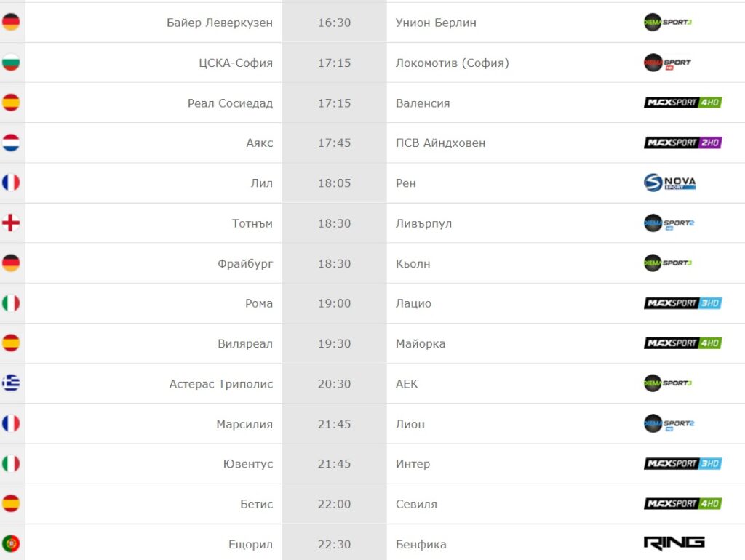The height and width of the screenshot is (560, 745).
Task: Open the Ювентус team link
Action: pyautogui.click(x=248, y=464)
